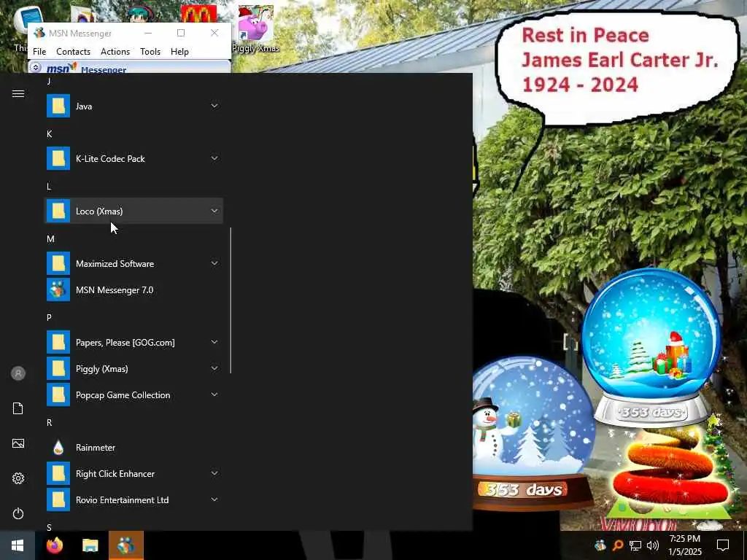Click the Popcap Game Collection folder icon
The image size is (747, 560).
58,394
